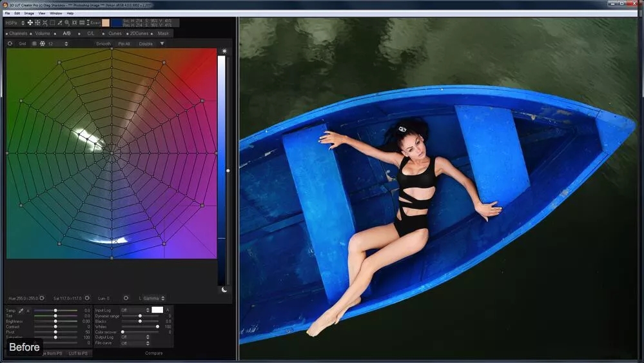Switch to the C/L tab
This screenshot has height=363, width=644.
90,34
